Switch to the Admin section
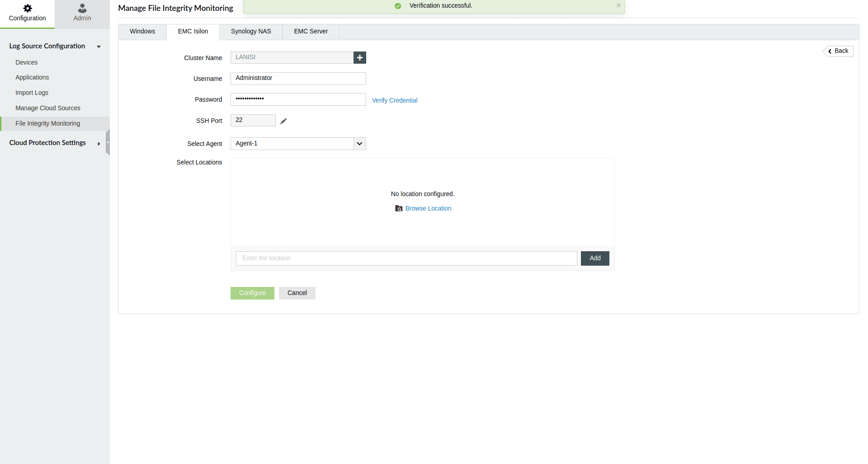 (82, 11)
